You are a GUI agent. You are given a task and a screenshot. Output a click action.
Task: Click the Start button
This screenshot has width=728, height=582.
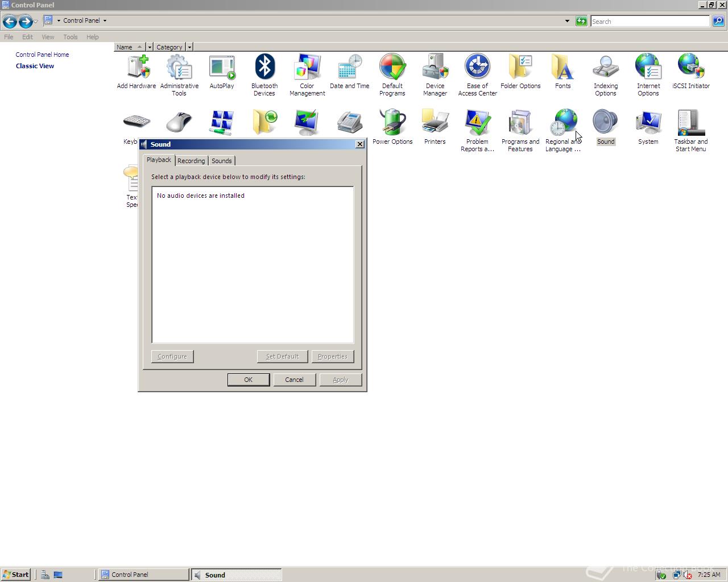[16, 575]
